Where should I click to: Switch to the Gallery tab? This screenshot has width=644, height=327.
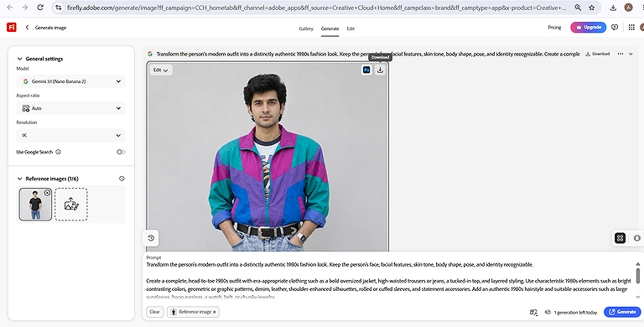[306, 29]
